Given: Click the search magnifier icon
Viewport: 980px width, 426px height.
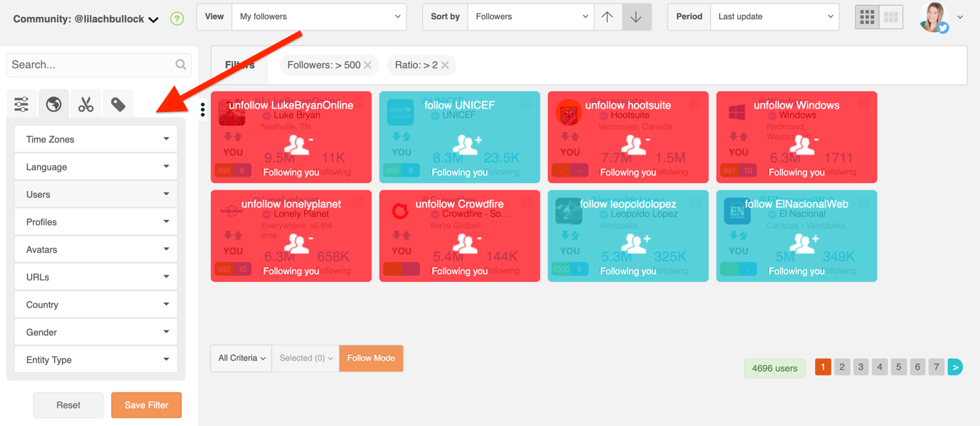Looking at the screenshot, I should (x=181, y=65).
